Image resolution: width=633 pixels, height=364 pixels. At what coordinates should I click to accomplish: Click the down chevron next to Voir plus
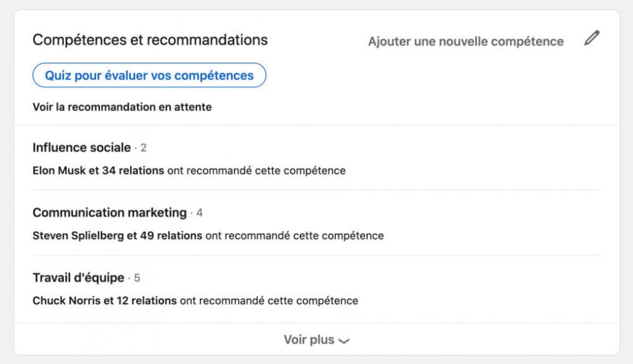(344, 341)
